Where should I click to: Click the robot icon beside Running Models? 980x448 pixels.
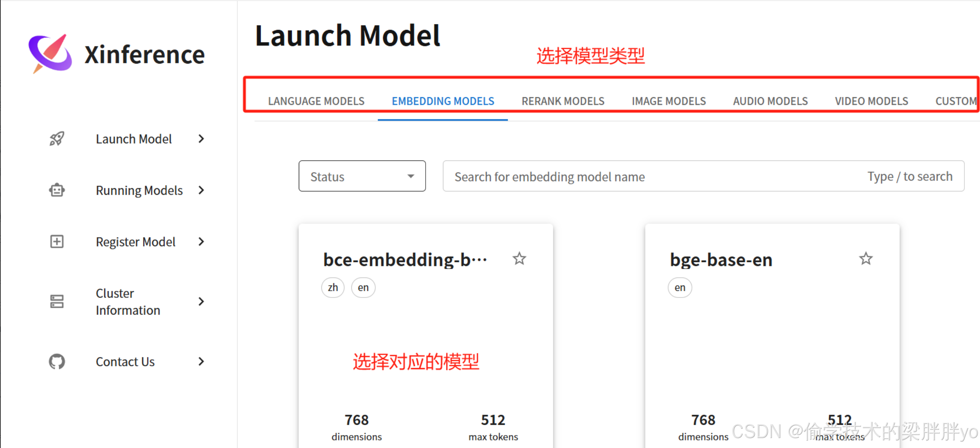(57, 190)
